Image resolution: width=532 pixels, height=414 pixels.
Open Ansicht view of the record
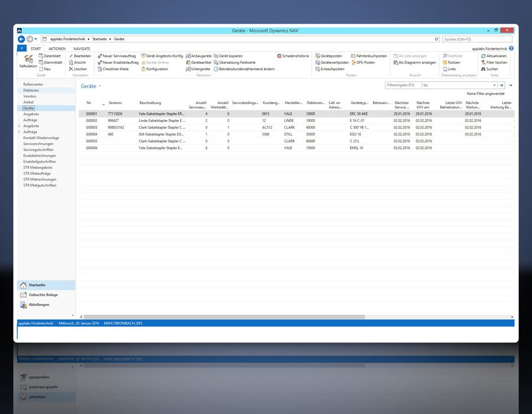(77, 63)
